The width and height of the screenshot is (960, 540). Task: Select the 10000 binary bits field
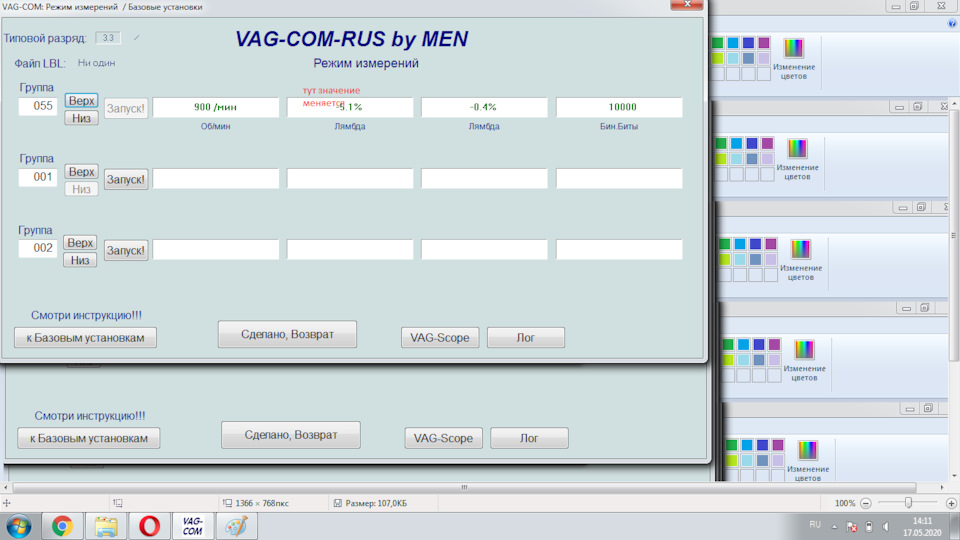tap(619, 107)
